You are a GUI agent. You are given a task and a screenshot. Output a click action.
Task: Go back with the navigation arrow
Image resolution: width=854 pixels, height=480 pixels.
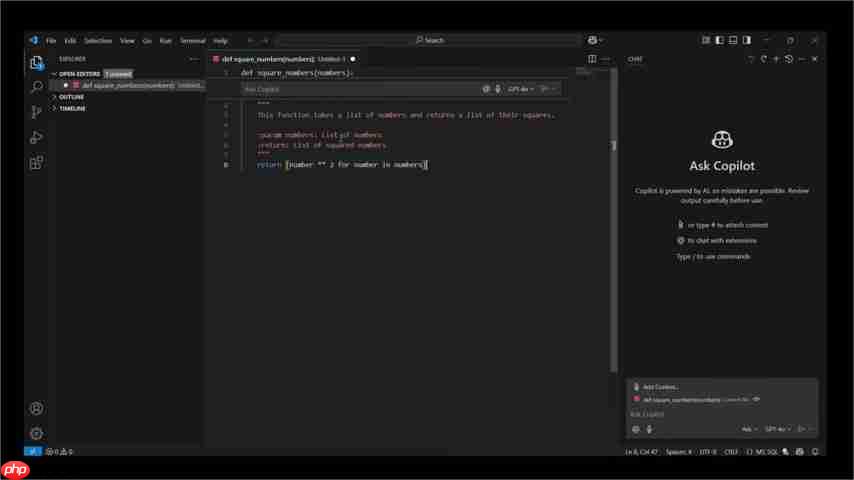coord(250,40)
